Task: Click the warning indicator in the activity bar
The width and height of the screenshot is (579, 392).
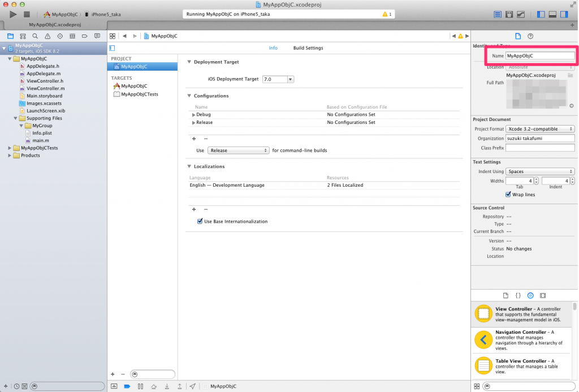Action: (387, 14)
